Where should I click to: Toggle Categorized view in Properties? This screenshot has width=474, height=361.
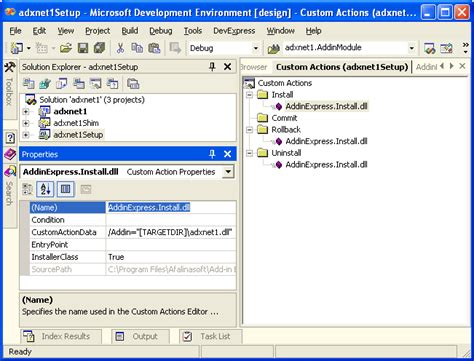27,189
